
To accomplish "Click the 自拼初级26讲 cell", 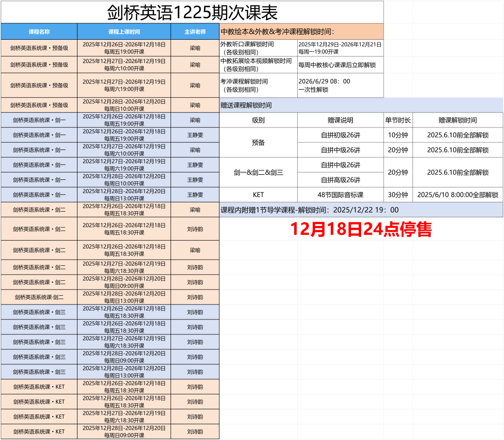I will tap(340, 135).
